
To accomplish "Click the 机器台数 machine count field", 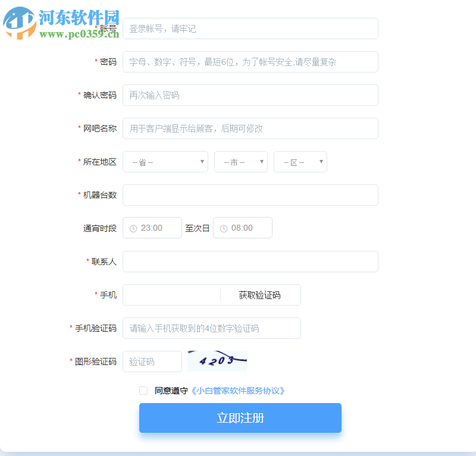I will coord(250,194).
